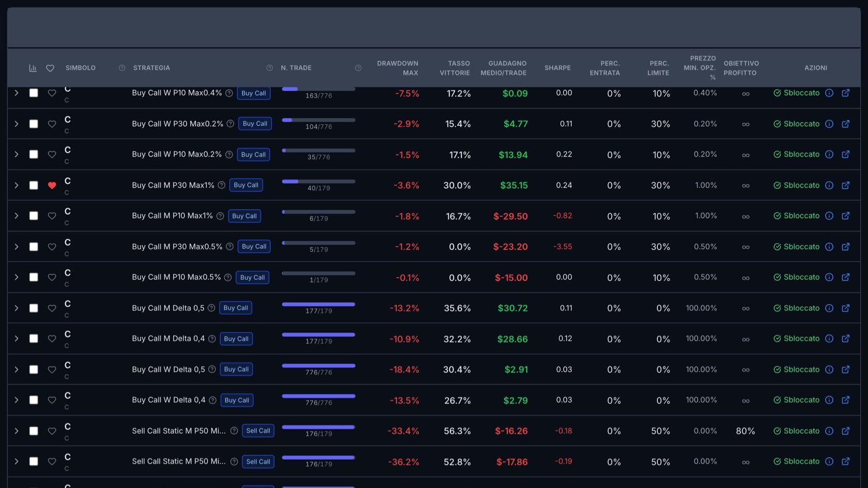This screenshot has height=488, width=868.
Task: Open the help icon next to N. TRADE header
Action: tap(358, 68)
